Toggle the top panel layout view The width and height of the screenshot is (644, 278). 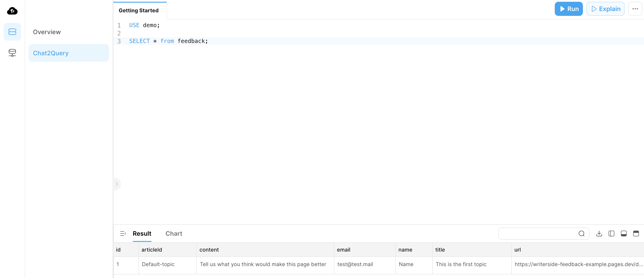tap(636, 234)
